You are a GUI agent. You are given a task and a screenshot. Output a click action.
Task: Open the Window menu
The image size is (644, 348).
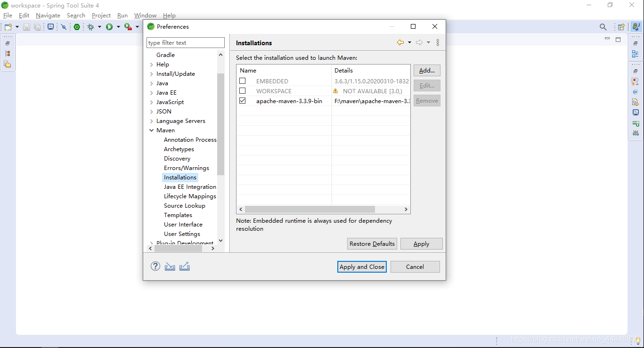(145, 16)
